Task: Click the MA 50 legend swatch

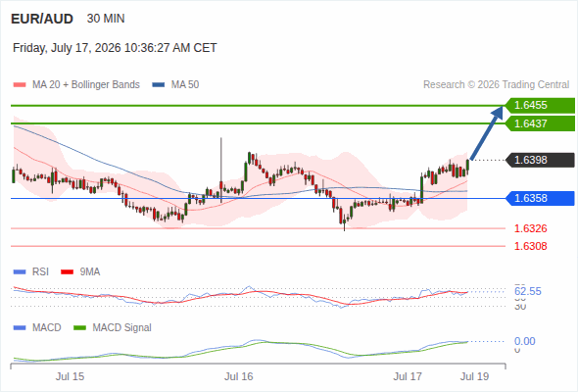Action: [159, 85]
